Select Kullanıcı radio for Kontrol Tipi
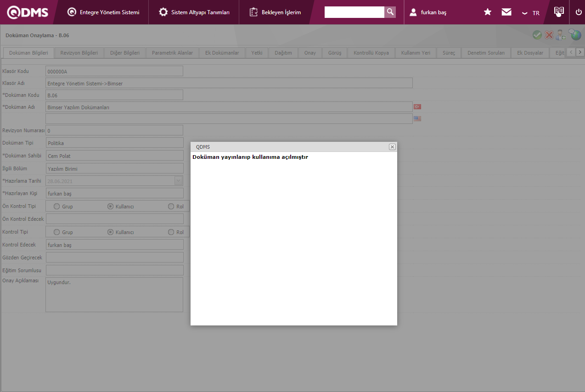The image size is (585, 392). pos(110,232)
